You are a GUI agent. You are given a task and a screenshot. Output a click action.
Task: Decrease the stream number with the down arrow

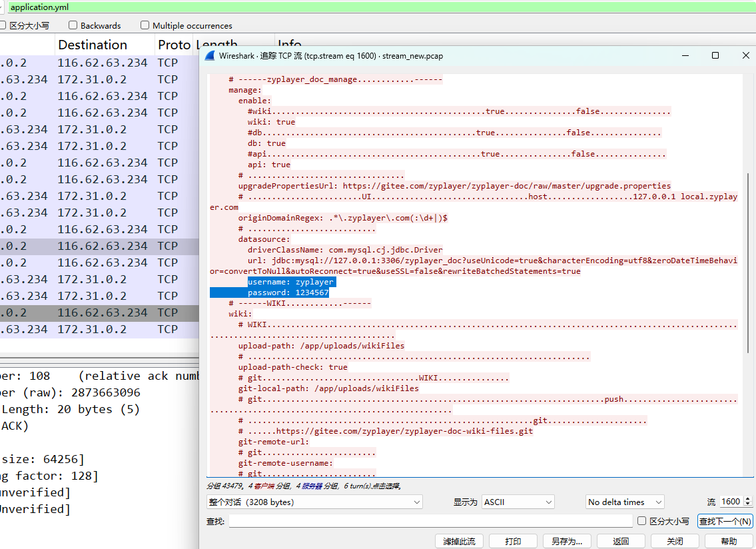(x=748, y=504)
